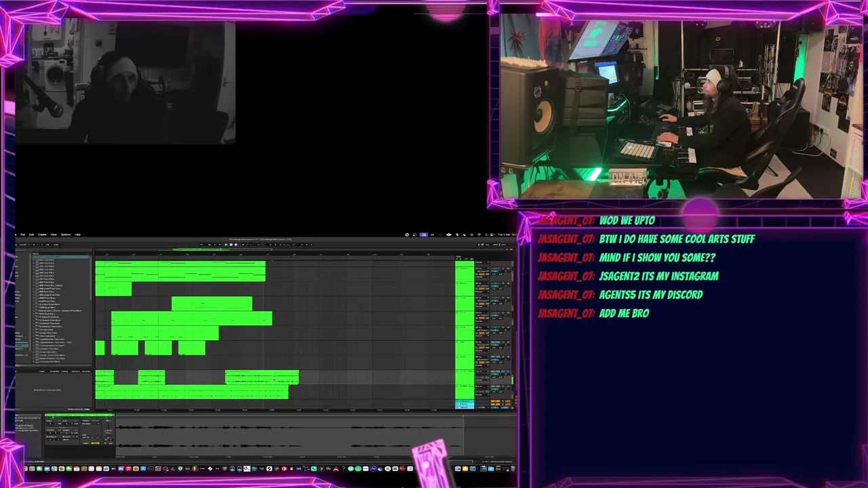The height and width of the screenshot is (488, 868).
Task: Click chat message MIND IF I SHOW YOU SOME??
Action: tap(657, 258)
